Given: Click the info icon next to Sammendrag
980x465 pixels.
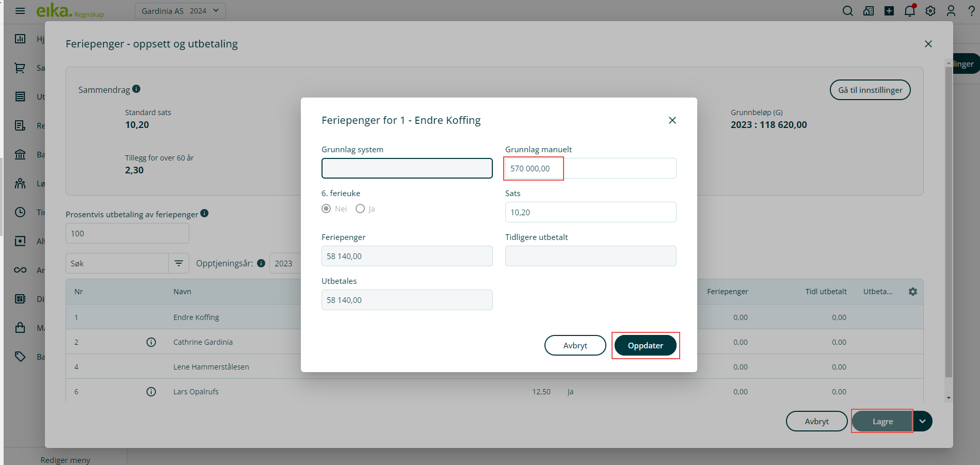Looking at the screenshot, I should pyautogui.click(x=136, y=89).
